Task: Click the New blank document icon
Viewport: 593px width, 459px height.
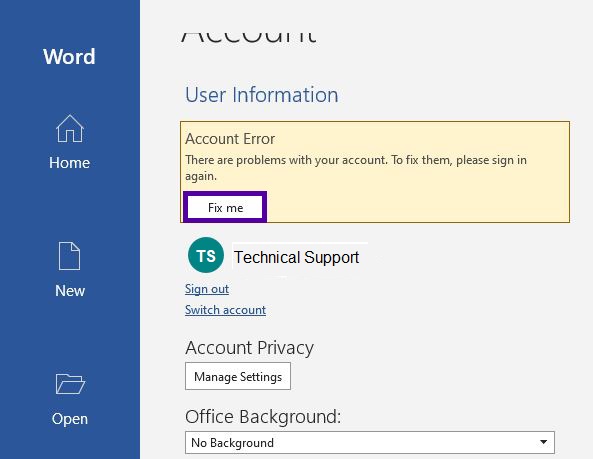Action: pyautogui.click(x=70, y=256)
